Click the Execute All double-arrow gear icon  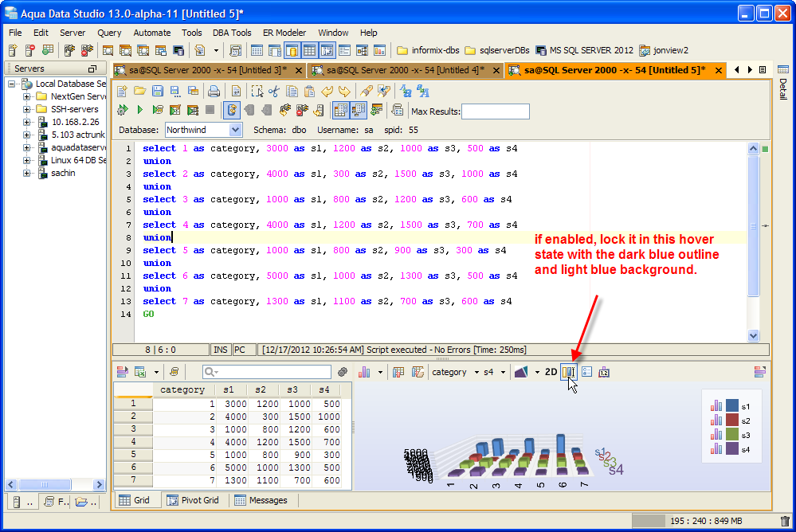[x=123, y=110]
